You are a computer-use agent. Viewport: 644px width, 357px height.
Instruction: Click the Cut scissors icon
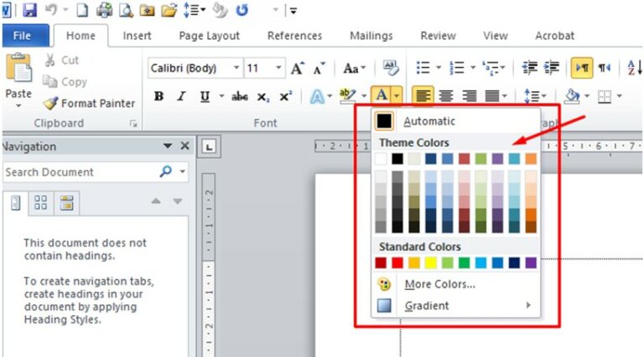(50, 60)
